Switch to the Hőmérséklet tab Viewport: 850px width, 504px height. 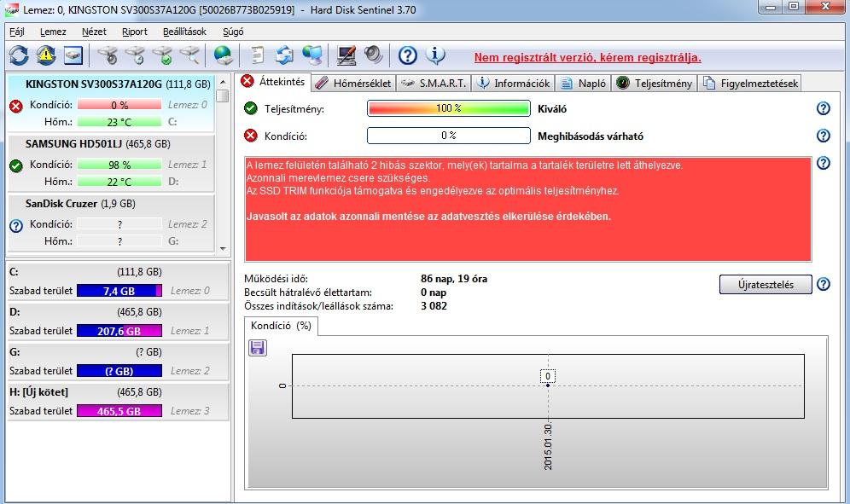click(353, 83)
